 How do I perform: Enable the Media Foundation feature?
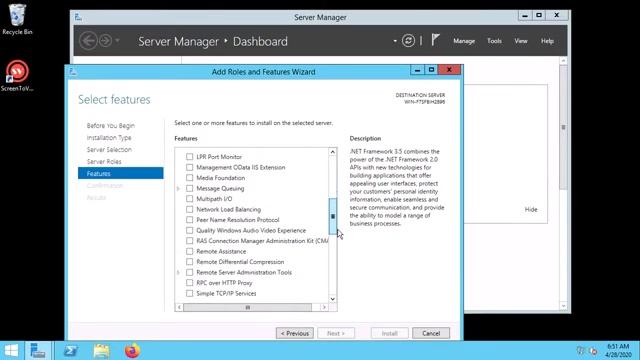point(189,178)
